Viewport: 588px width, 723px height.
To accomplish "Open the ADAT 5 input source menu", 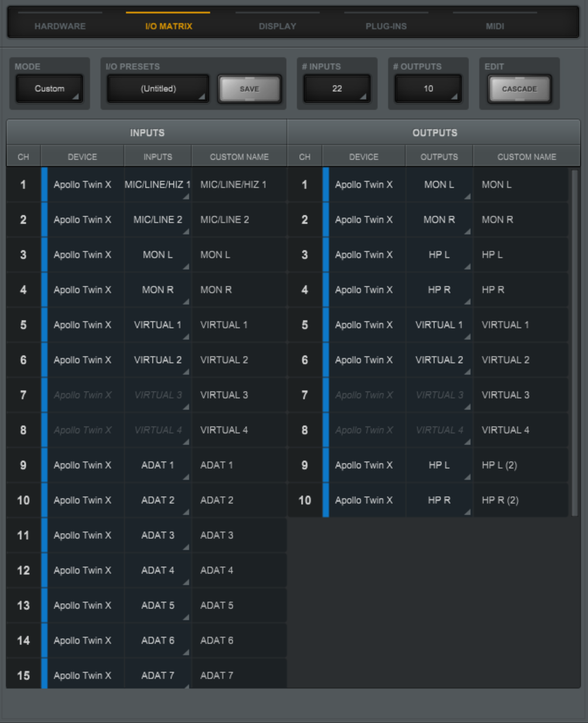I will (158, 606).
